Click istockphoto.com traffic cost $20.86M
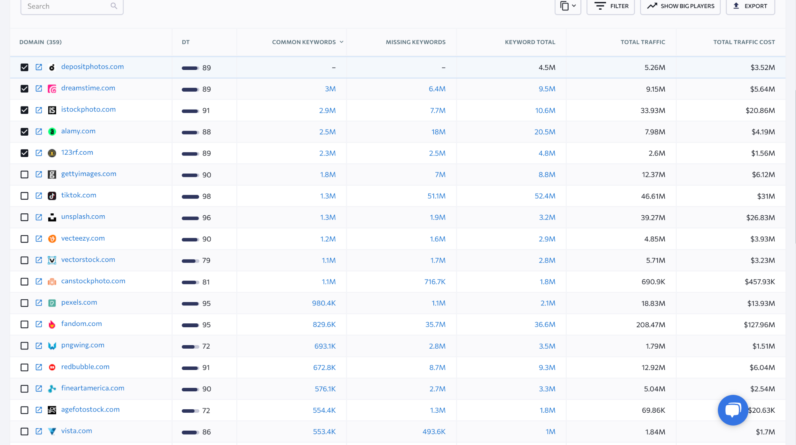The image size is (796, 445). pos(760,111)
